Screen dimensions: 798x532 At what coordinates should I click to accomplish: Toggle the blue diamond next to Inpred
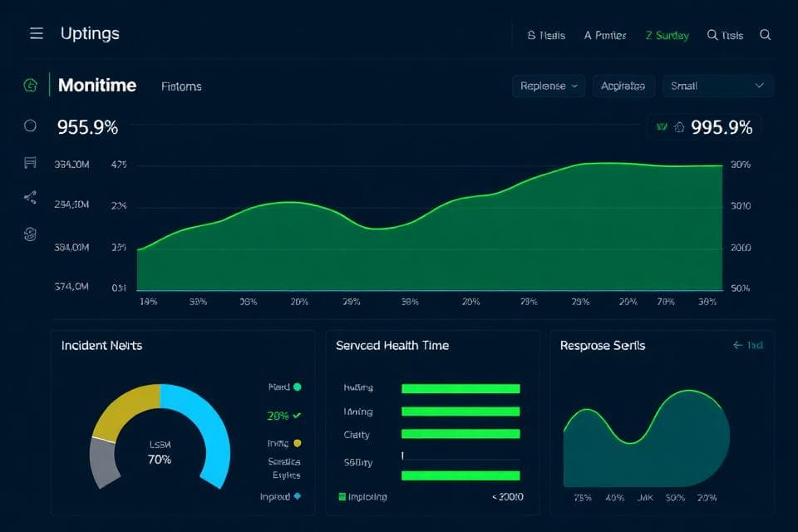(298, 495)
